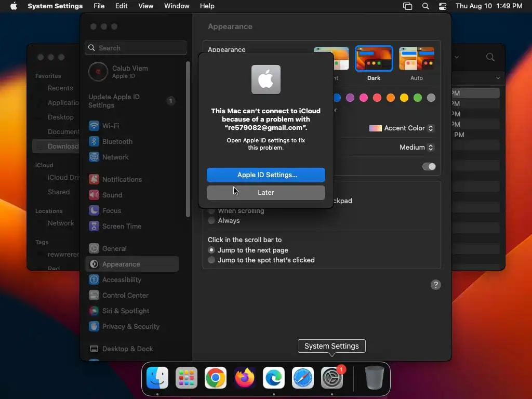532x399 pixels.
Task: Select Auto appearance thumbnail
Action: [417, 58]
